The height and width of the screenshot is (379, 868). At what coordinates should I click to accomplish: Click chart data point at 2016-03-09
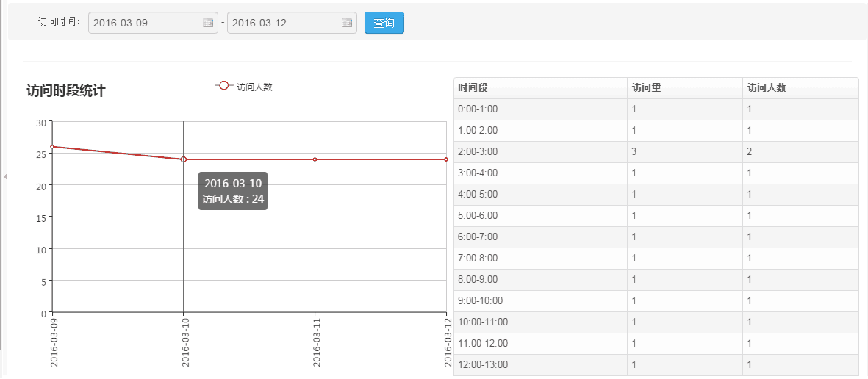(x=52, y=147)
